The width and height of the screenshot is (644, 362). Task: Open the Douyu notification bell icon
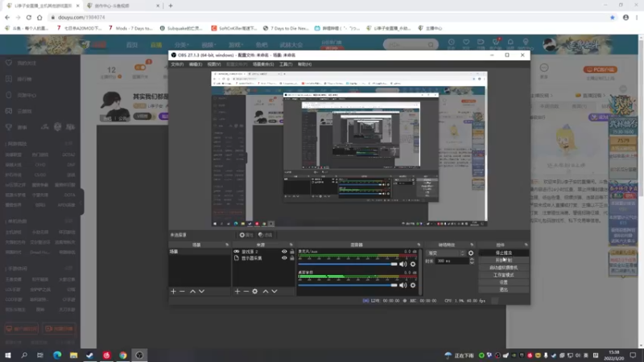coord(510,43)
